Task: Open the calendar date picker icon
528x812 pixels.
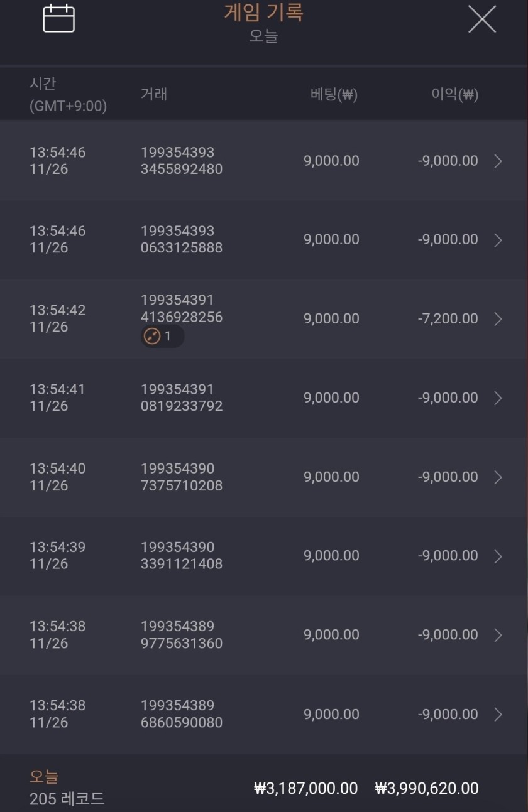Action: tap(58, 19)
